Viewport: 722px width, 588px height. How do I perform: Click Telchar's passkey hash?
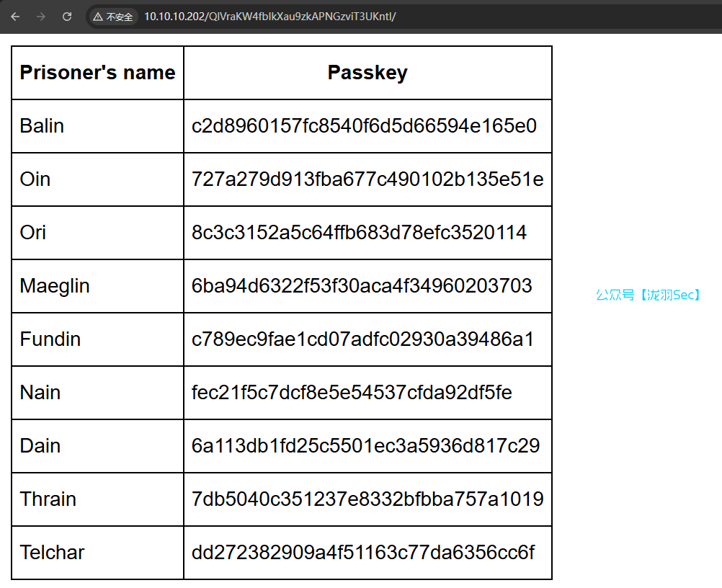pos(363,553)
